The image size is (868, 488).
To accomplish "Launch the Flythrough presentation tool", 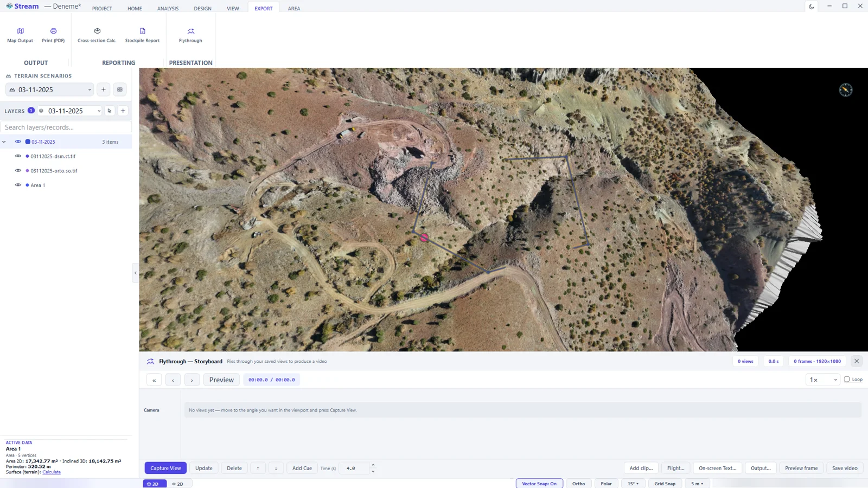I will [x=190, y=35].
